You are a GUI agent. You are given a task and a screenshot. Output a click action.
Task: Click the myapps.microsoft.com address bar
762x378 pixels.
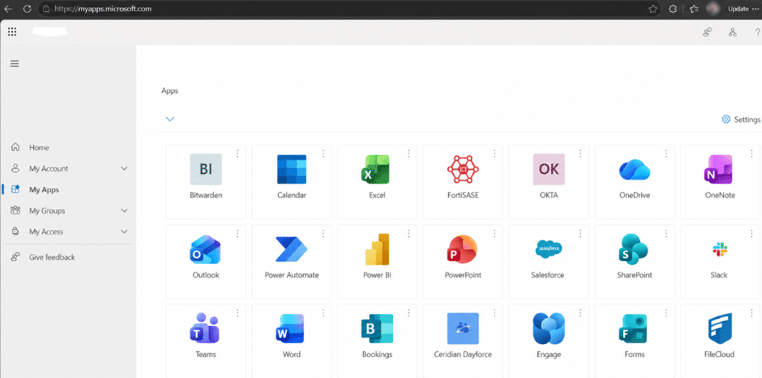click(x=350, y=9)
